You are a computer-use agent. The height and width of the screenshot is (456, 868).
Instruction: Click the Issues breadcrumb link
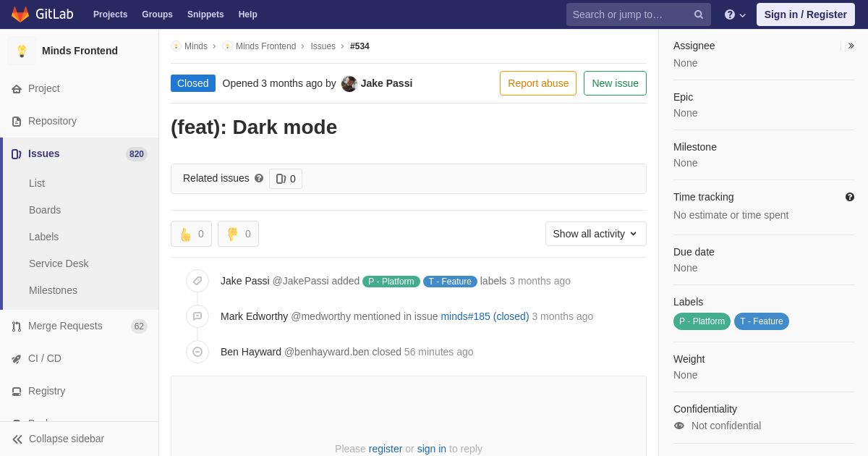click(x=323, y=46)
